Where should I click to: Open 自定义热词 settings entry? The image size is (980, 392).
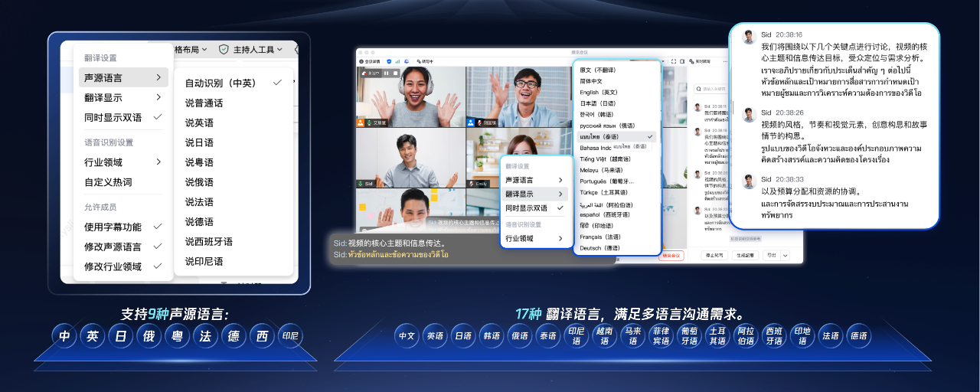click(x=108, y=182)
